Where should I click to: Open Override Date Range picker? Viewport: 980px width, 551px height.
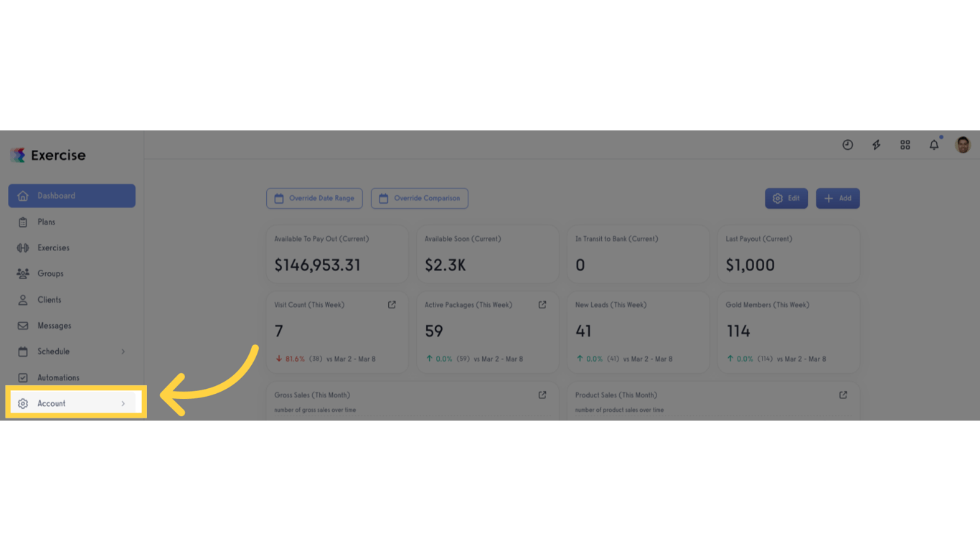[x=314, y=199]
